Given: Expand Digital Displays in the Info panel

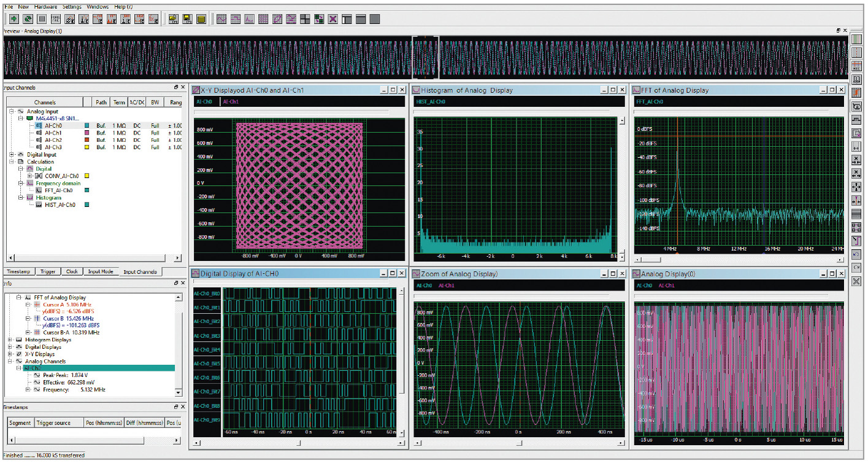Looking at the screenshot, I should (x=10, y=347).
